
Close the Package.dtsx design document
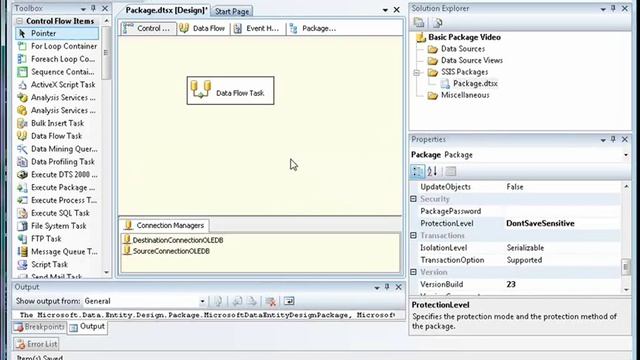tap(396, 10)
